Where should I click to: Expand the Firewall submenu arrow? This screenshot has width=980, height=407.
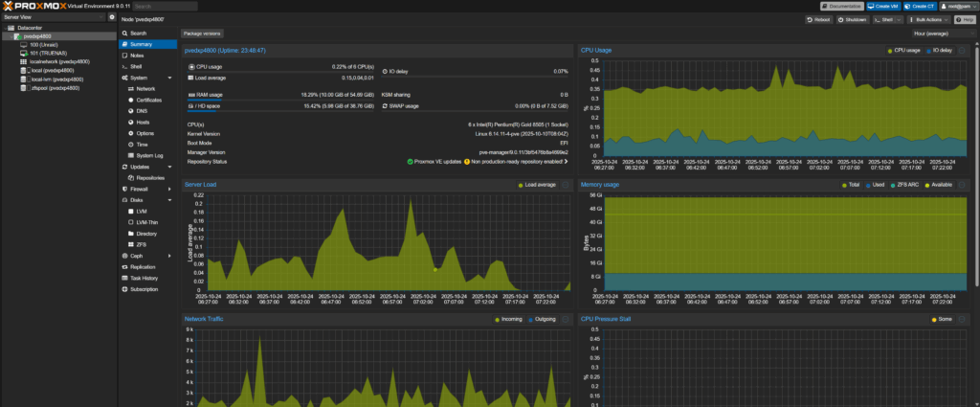pyautogui.click(x=168, y=189)
